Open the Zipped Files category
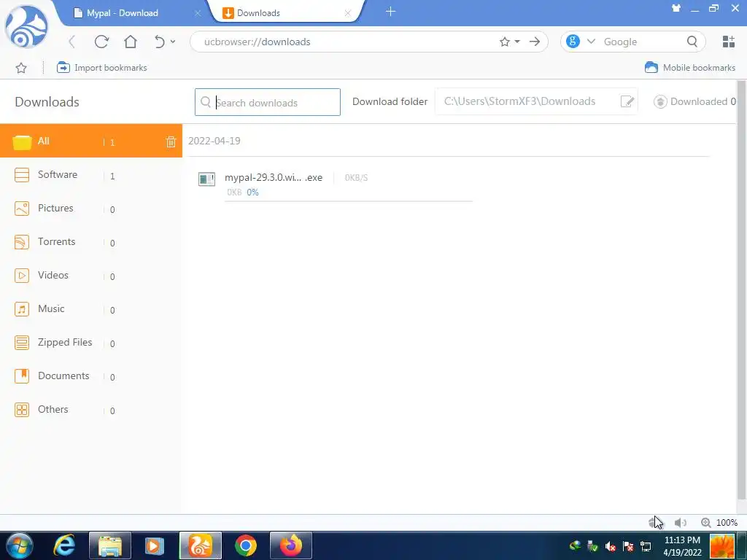The image size is (747, 560). [x=91, y=343]
